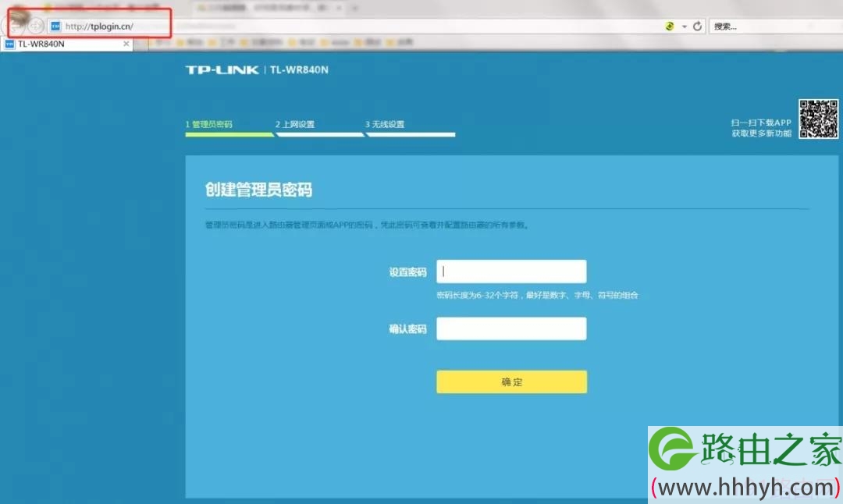
Task: Click the favicon on TL-WR840N tab
Action: coord(9,44)
